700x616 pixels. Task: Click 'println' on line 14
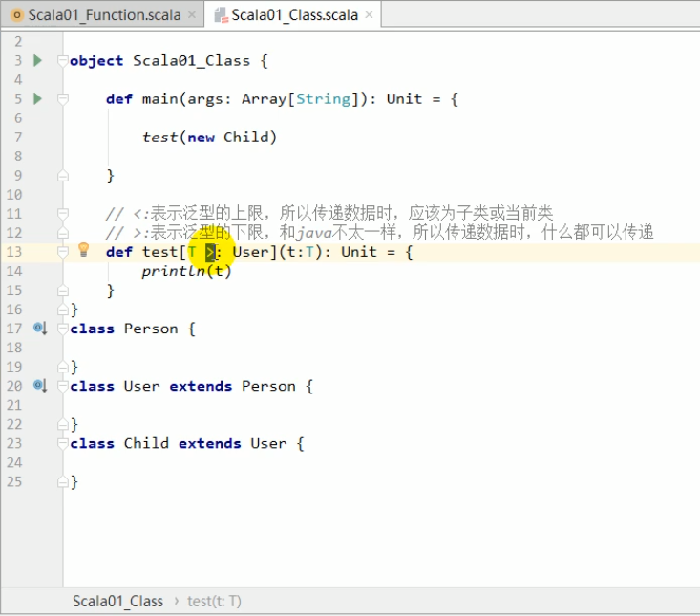tap(173, 271)
